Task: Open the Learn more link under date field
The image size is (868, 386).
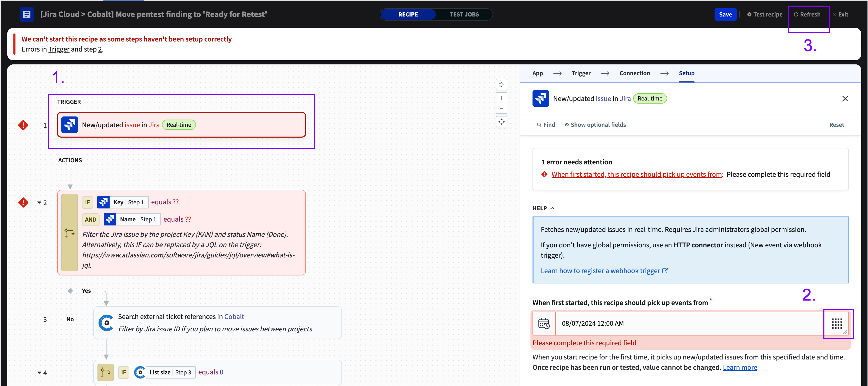Action: click(x=740, y=367)
